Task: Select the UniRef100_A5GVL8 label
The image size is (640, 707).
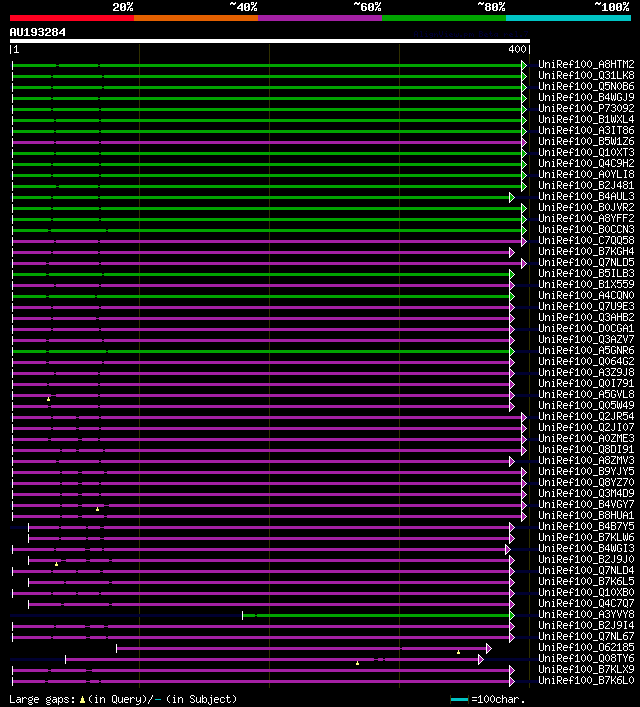Action: [x=586, y=394]
